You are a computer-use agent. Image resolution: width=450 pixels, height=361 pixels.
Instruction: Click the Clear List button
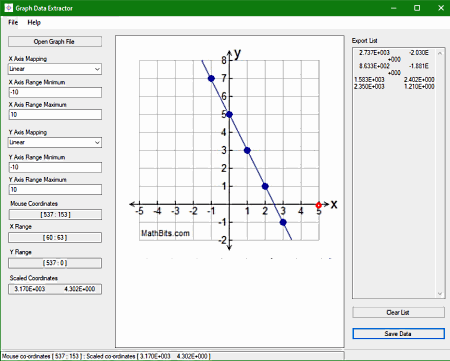click(x=398, y=312)
